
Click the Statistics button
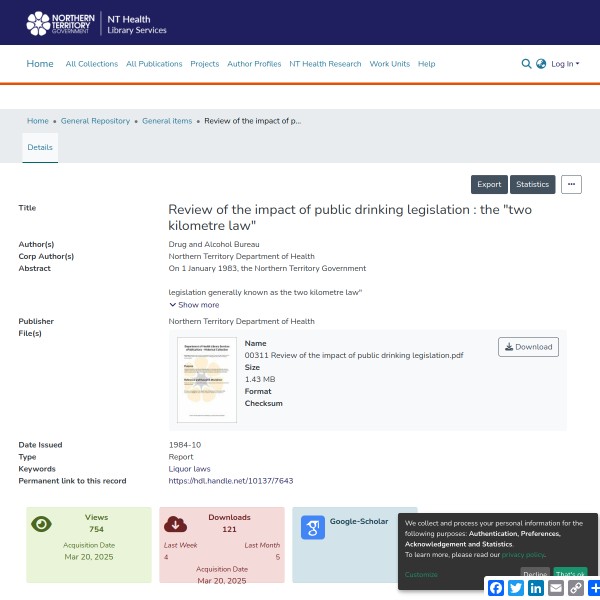pos(532,184)
